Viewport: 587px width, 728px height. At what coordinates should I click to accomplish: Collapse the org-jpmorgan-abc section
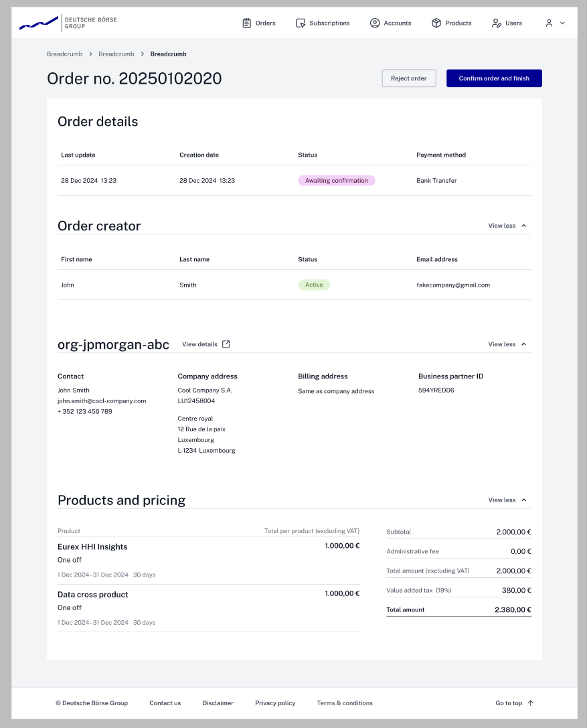(x=506, y=344)
